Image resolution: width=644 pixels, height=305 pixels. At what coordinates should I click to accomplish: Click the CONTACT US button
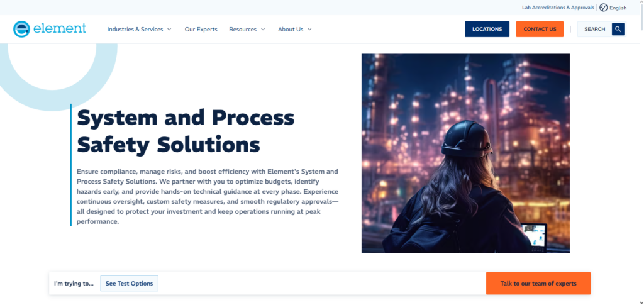(540, 29)
